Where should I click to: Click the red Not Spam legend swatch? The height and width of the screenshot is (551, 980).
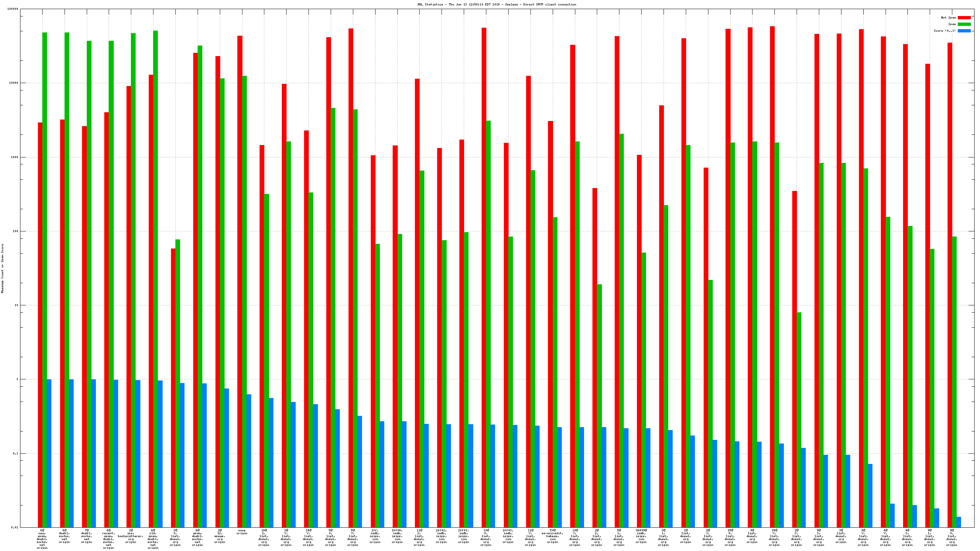(964, 17)
